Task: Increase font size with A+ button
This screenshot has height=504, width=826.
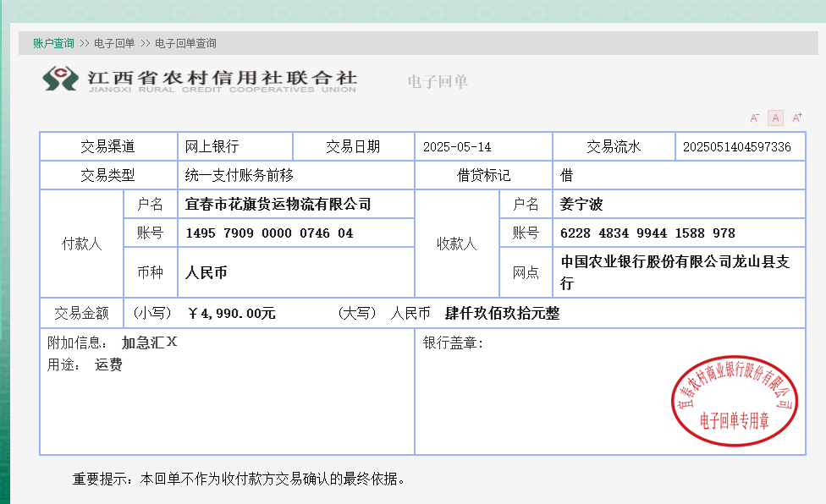Action: 797,118
